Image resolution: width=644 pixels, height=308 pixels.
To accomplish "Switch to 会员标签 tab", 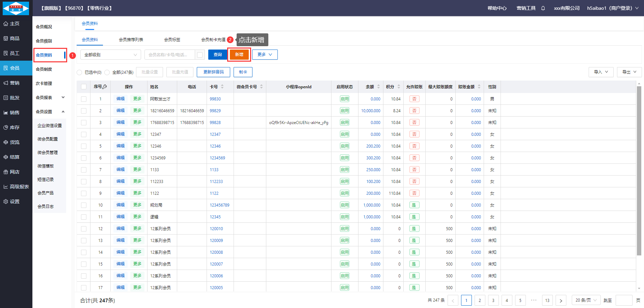I will (x=172, y=40).
